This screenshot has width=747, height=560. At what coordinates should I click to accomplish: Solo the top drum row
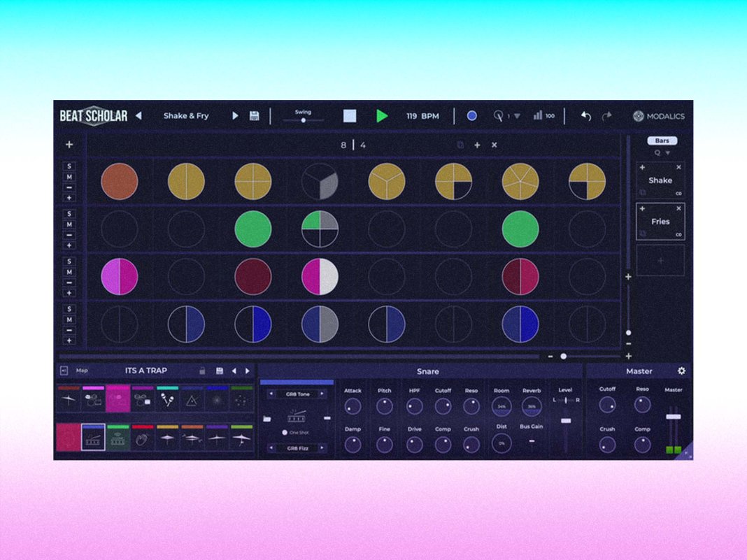[69, 165]
